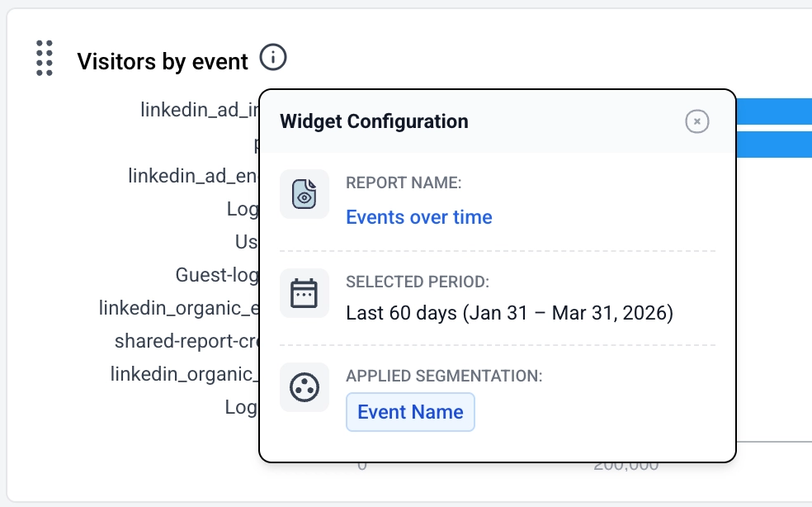Click the topmost blue bar in chart
The image size is (812, 507).
tap(773, 111)
